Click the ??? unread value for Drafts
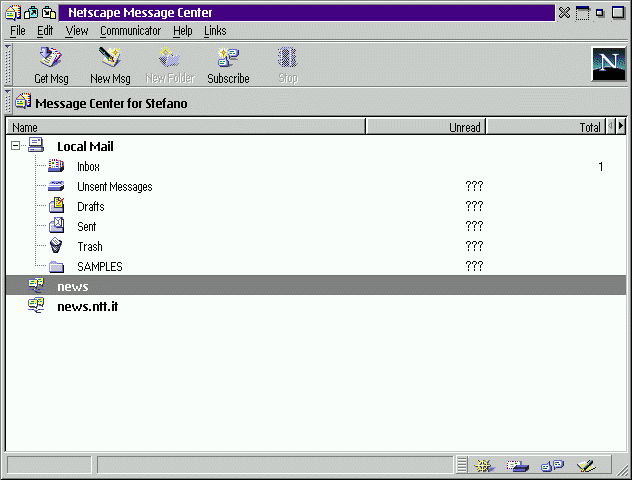 click(x=474, y=206)
